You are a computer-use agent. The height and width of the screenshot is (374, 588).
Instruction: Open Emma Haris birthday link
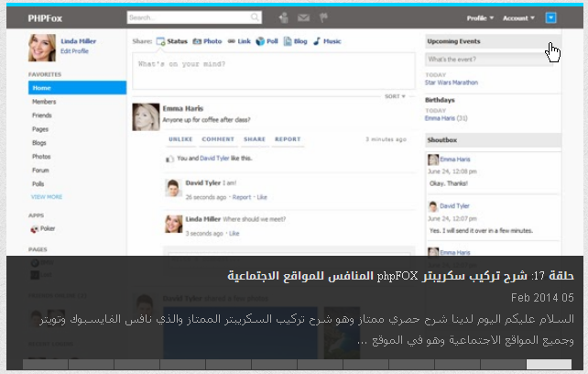440,118
